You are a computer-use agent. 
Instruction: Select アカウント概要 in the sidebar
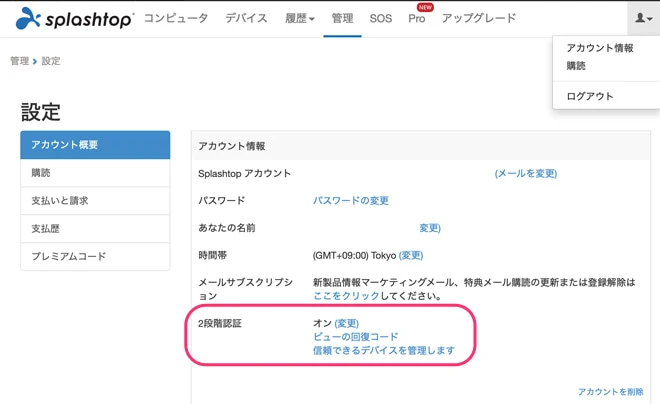(95, 145)
